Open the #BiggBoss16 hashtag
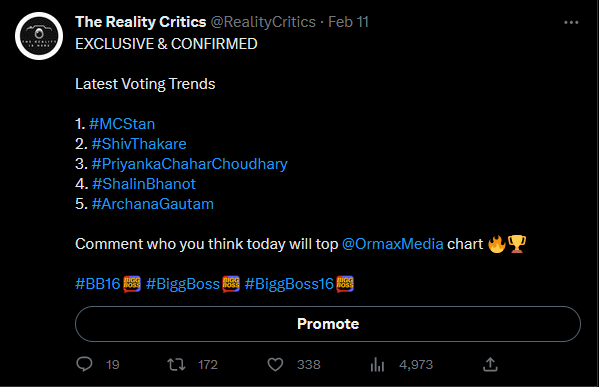Viewport: 599px width, 387px height. click(289, 284)
